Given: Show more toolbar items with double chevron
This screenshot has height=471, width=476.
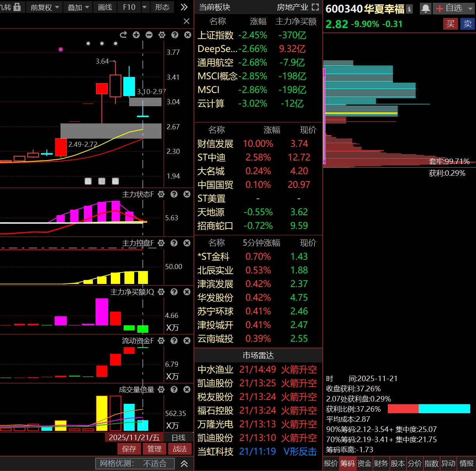Looking at the screenshot, I should coord(184,7).
